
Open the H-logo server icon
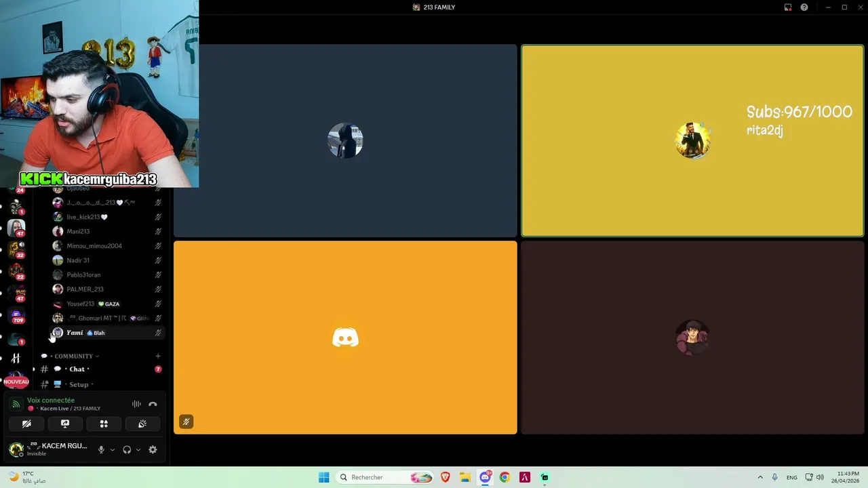tap(16, 358)
